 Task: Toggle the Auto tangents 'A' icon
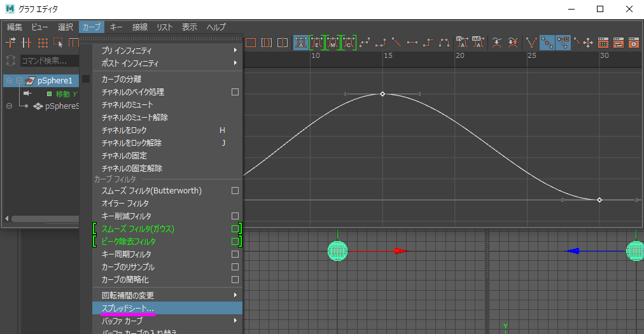pyautogui.click(x=300, y=43)
